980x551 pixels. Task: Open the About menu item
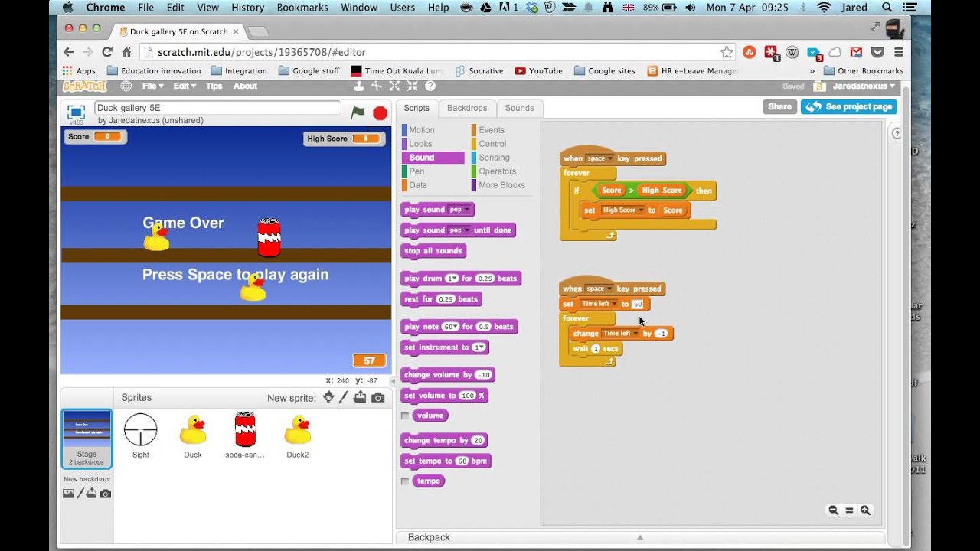(x=245, y=86)
